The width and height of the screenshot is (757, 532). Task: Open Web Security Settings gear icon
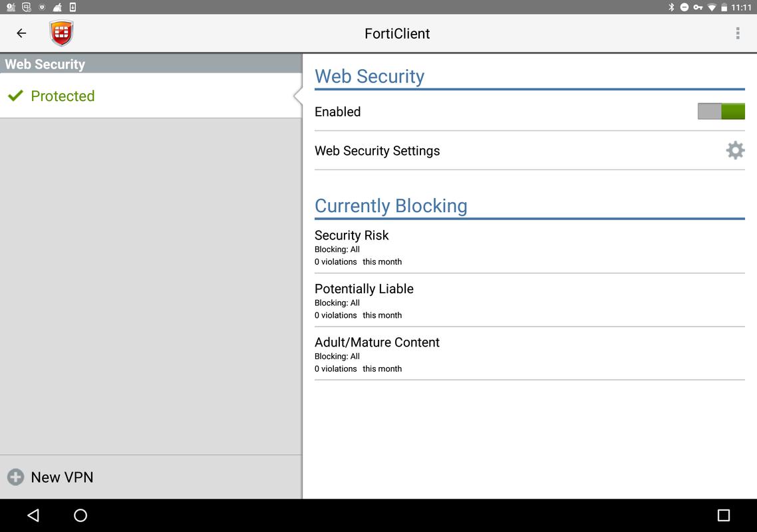click(x=735, y=150)
